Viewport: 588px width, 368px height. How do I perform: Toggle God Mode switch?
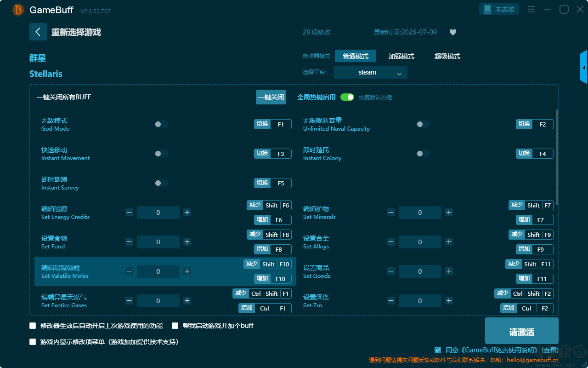(161, 124)
